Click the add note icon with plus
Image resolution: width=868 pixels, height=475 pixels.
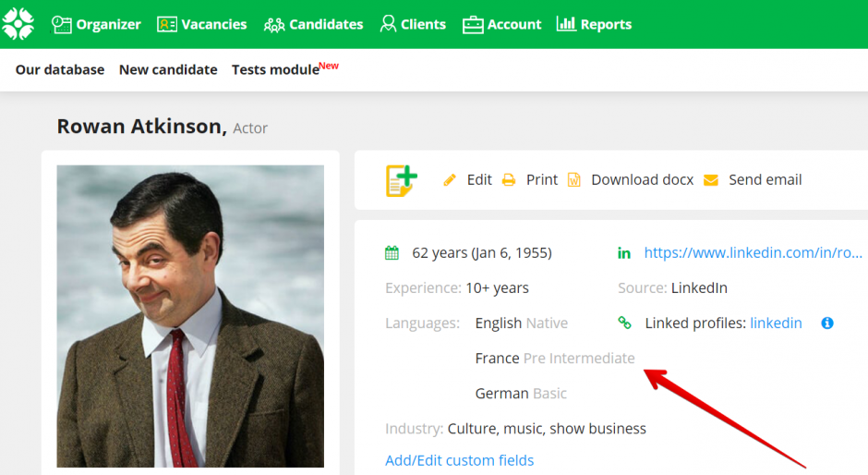pyautogui.click(x=401, y=180)
